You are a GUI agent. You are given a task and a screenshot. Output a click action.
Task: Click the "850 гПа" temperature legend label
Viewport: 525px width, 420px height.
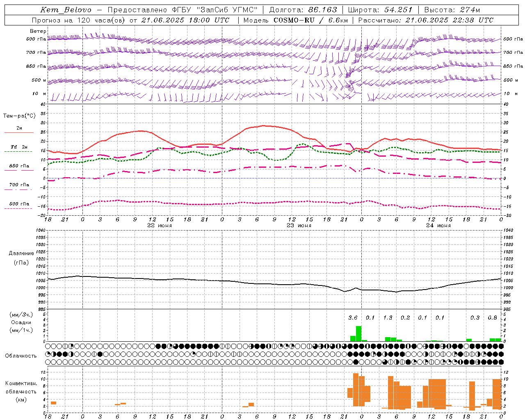[19, 166]
